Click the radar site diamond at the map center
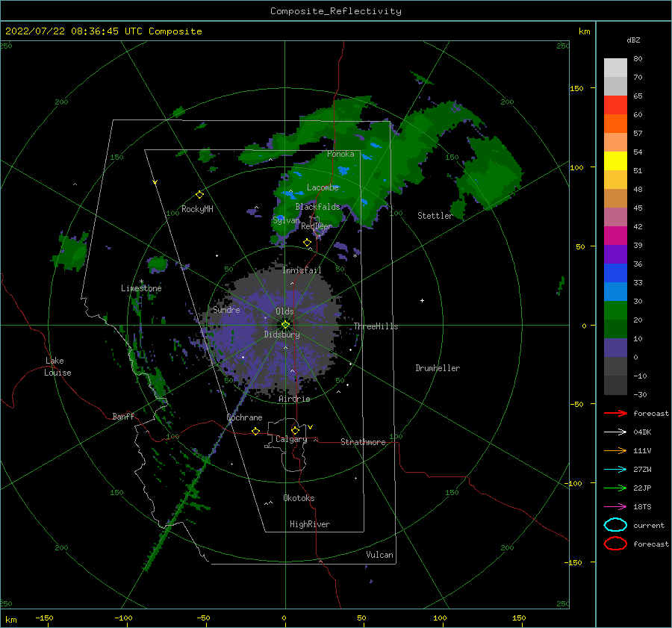Image resolution: width=672 pixels, height=628 pixels. pyautogui.click(x=285, y=325)
